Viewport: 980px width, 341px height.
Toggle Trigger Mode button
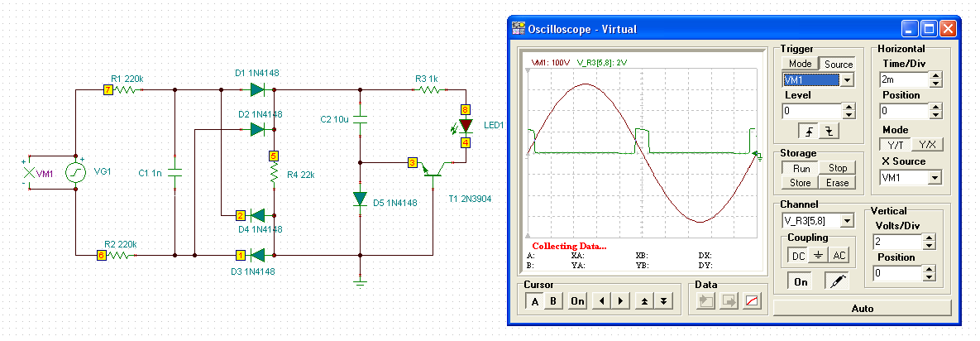800,64
